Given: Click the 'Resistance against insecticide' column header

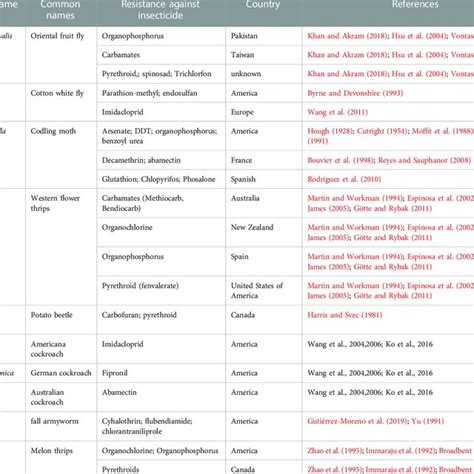Looking at the screenshot, I should [160, 10].
